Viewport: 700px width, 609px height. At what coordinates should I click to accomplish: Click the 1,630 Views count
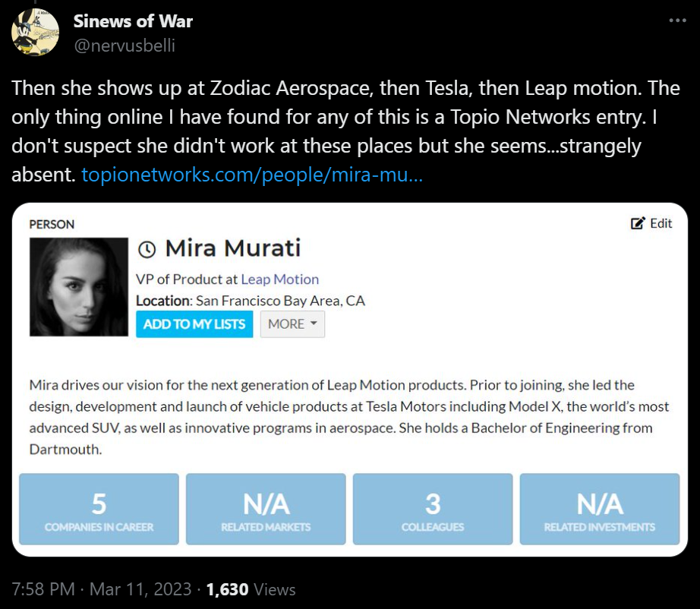coord(251,588)
